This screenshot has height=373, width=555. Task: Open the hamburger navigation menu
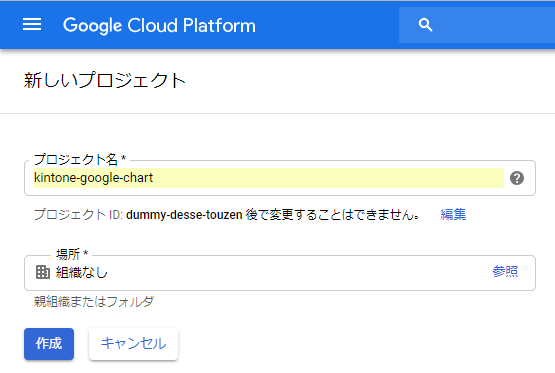[32, 24]
